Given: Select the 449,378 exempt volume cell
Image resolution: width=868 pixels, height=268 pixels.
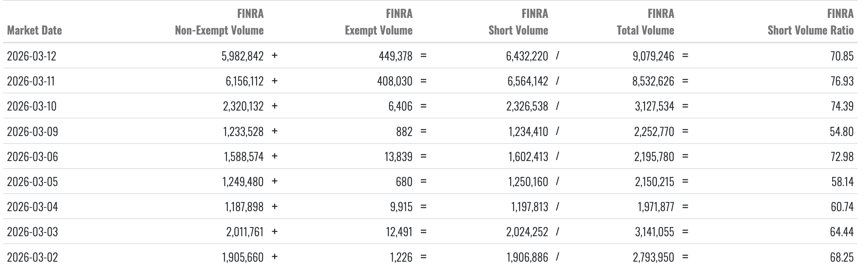Looking at the screenshot, I should tap(395, 56).
